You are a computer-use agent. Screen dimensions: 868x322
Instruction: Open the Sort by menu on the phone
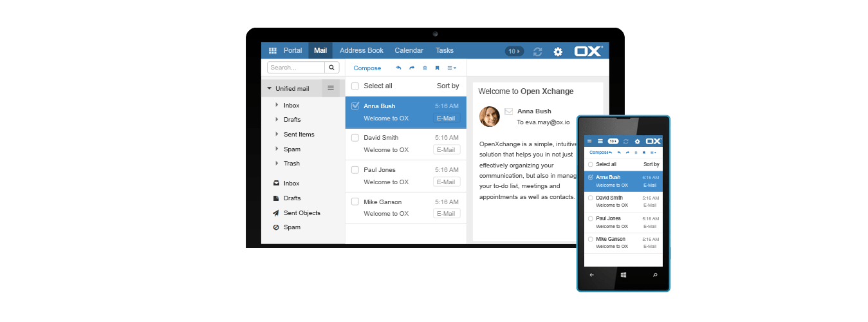coord(651,164)
